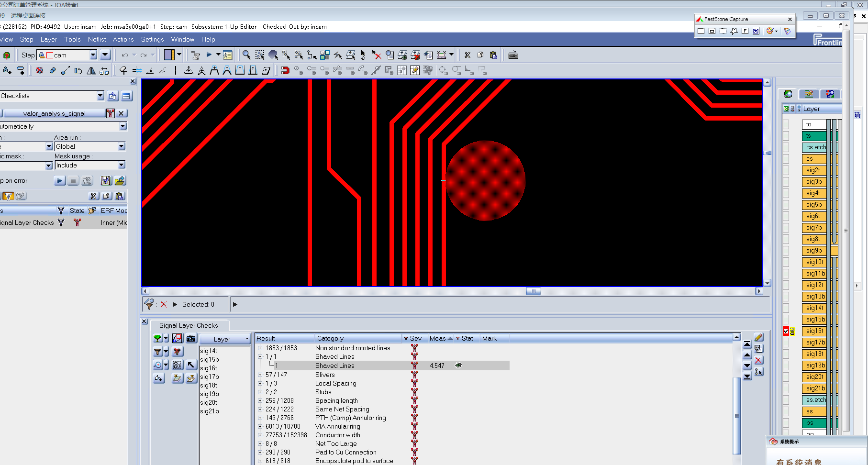The height and width of the screenshot is (465, 868).
Task: Uncheck the sig16t layer visibility checkbox
Action: tap(786, 331)
